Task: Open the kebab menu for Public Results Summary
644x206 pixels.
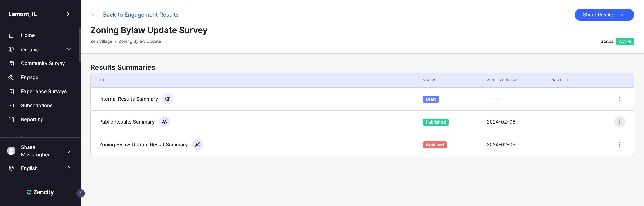Action: tap(620, 122)
